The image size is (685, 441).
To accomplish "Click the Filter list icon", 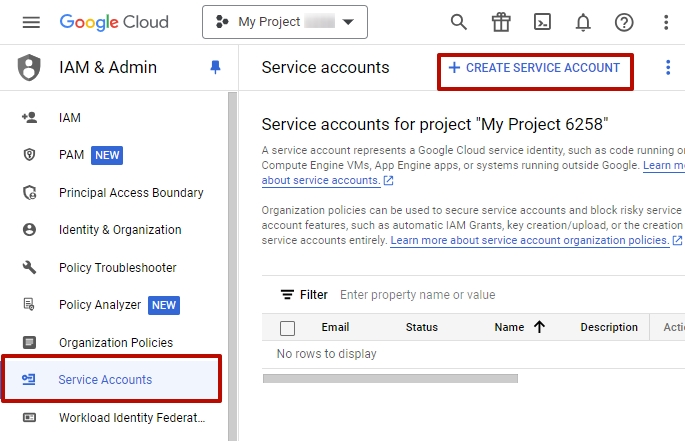I will (287, 295).
